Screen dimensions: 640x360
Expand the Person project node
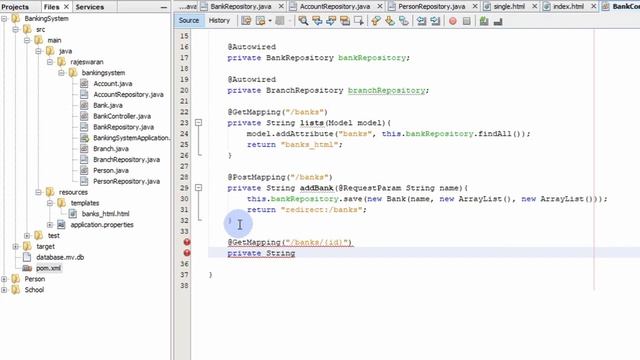click(x=4, y=279)
